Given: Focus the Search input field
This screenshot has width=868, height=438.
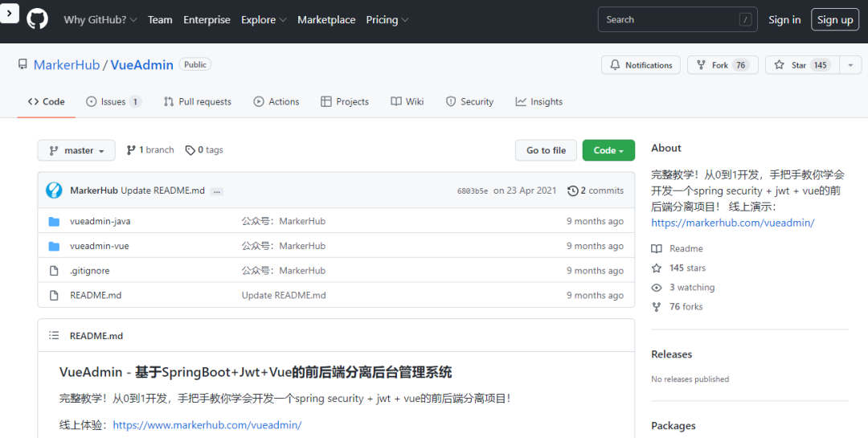Looking at the screenshot, I should pyautogui.click(x=678, y=19).
